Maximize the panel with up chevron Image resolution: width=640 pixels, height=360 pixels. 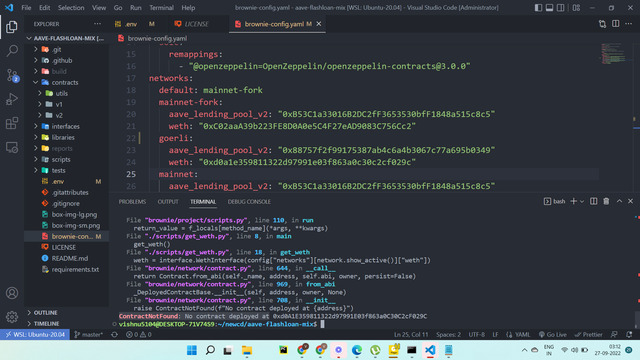pyautogui.click(x=619, y=201)
